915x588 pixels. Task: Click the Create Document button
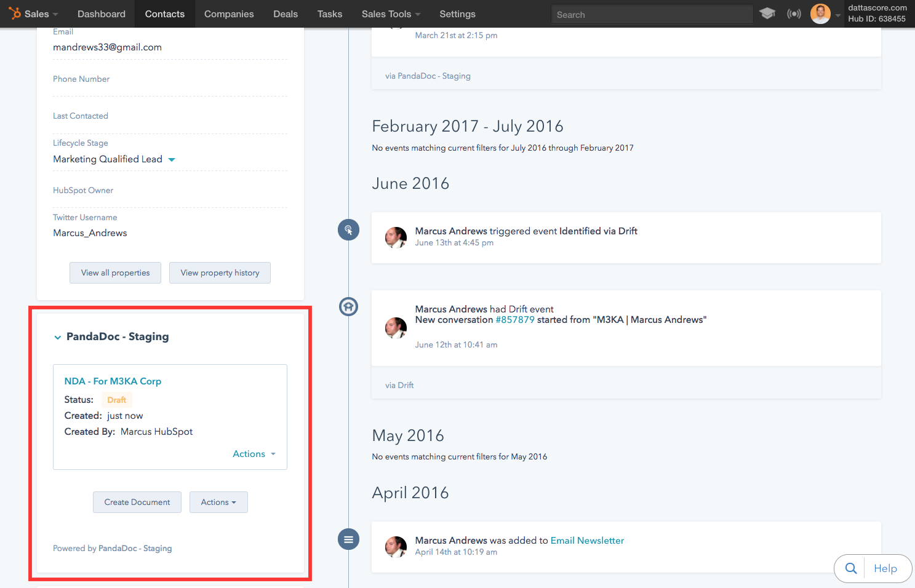coord(137,502)
